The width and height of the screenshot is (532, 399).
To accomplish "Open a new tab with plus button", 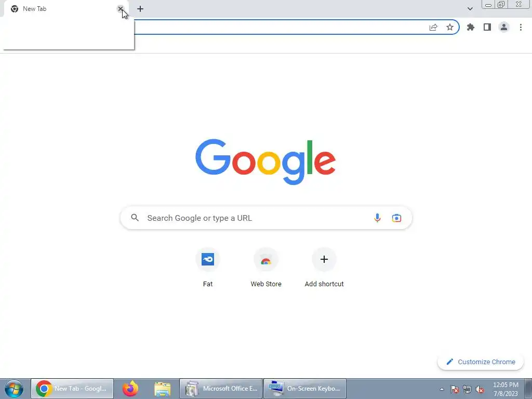I will (x=140, y=9).
